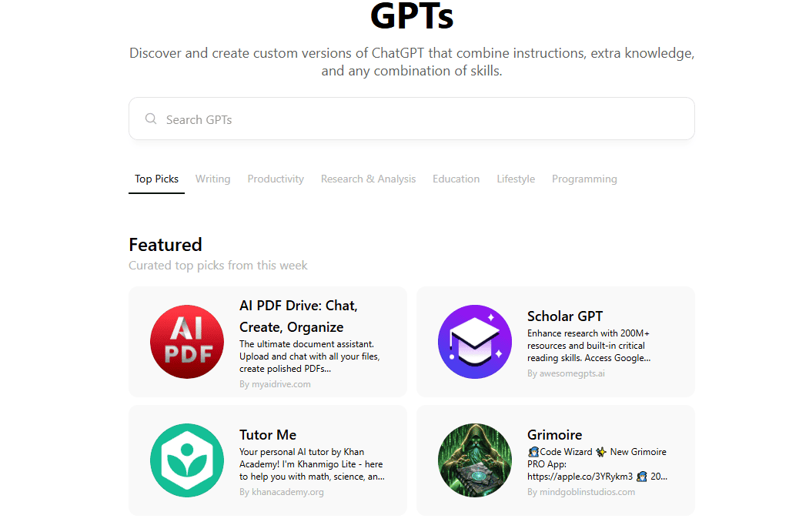Open the Scholar GPT title link
The height and width of the screenshot is (532, 789).
tap(564, 316)
